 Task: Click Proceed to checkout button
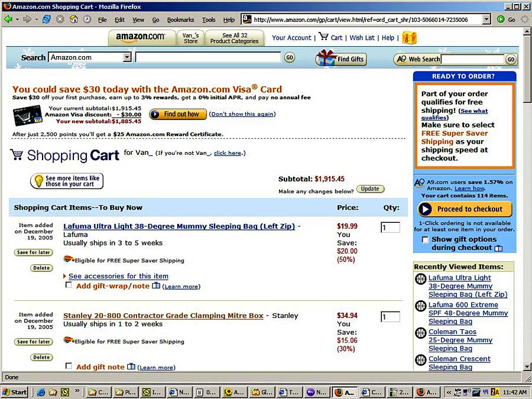(x=465, y=209)
